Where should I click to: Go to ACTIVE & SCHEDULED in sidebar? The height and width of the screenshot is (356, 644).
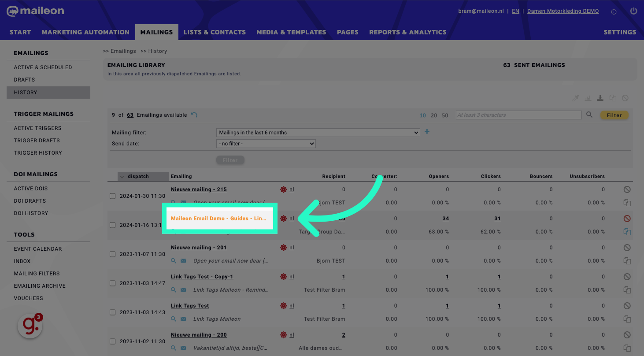point(43,67)
